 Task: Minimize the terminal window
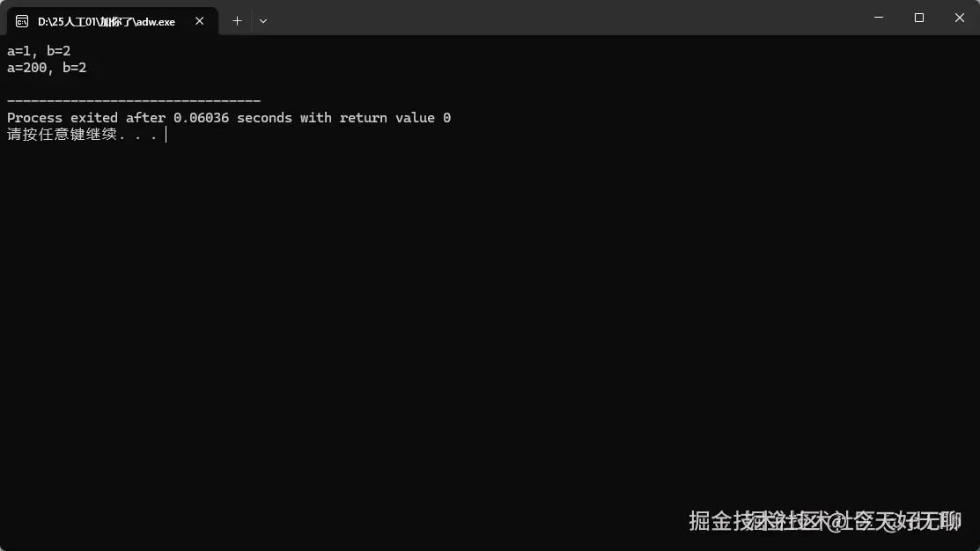point(879,18)
